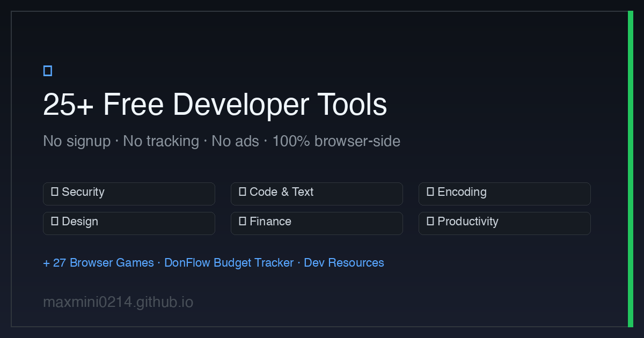Image resolution: width=644 pixels, height=338 pixels.
Task: Click the blue square icon above the title
Action: (48, 71)
